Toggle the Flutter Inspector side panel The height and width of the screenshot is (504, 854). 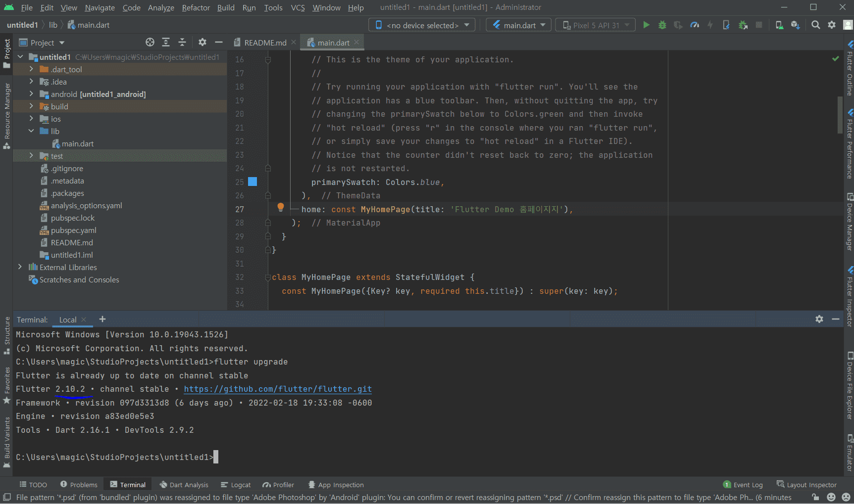850,297
